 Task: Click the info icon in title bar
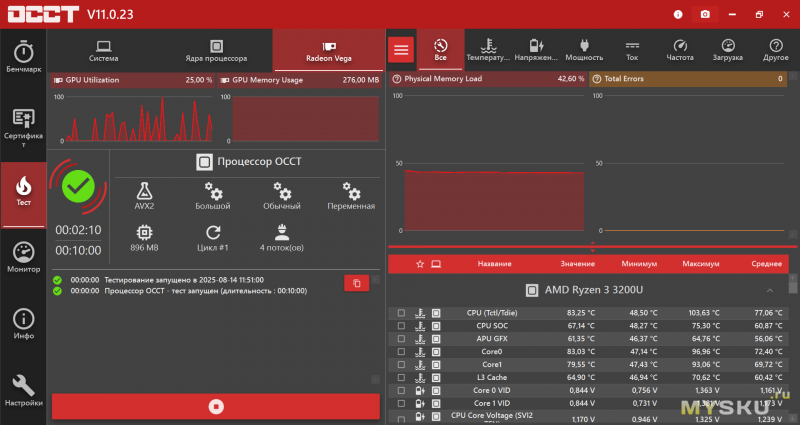(678, 14)
